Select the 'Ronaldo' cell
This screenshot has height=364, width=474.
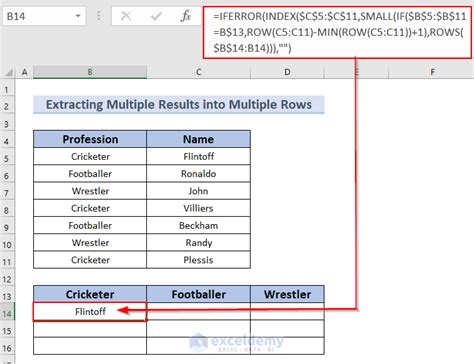[199, 174]
